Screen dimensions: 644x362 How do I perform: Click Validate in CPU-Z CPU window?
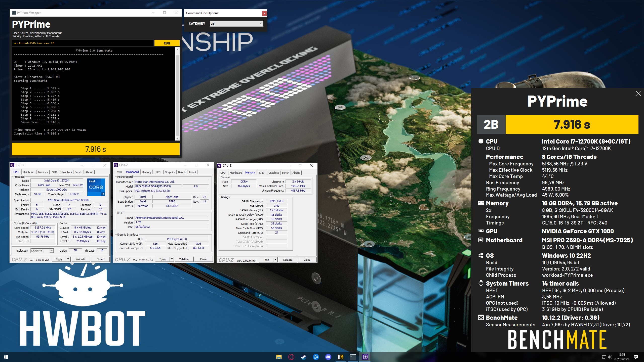(x=80, y=259)
